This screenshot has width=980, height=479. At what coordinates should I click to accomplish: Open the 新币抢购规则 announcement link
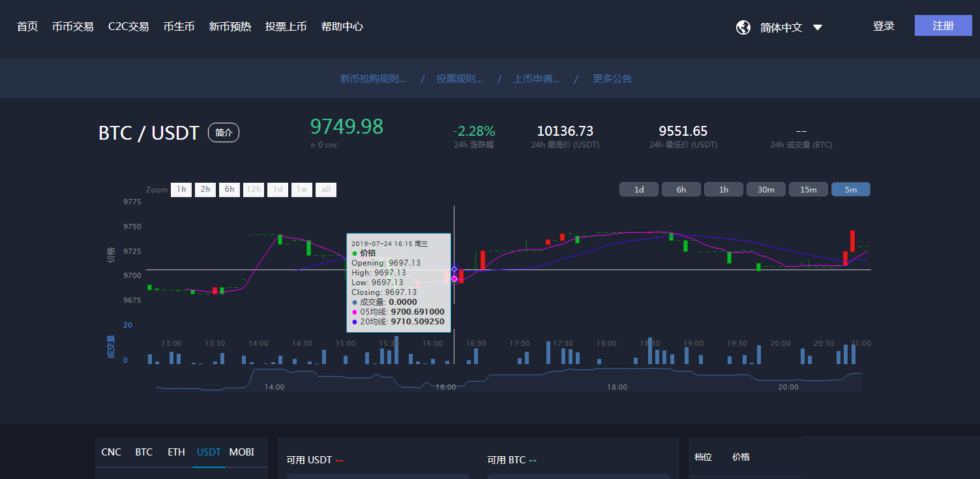[373, 79]
